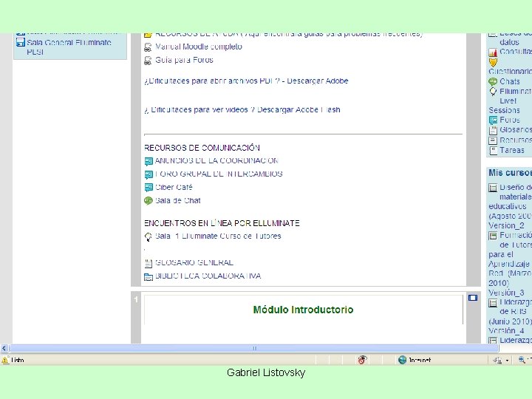
Task: Open Foros in the activities block
Action: click(510, 120)
